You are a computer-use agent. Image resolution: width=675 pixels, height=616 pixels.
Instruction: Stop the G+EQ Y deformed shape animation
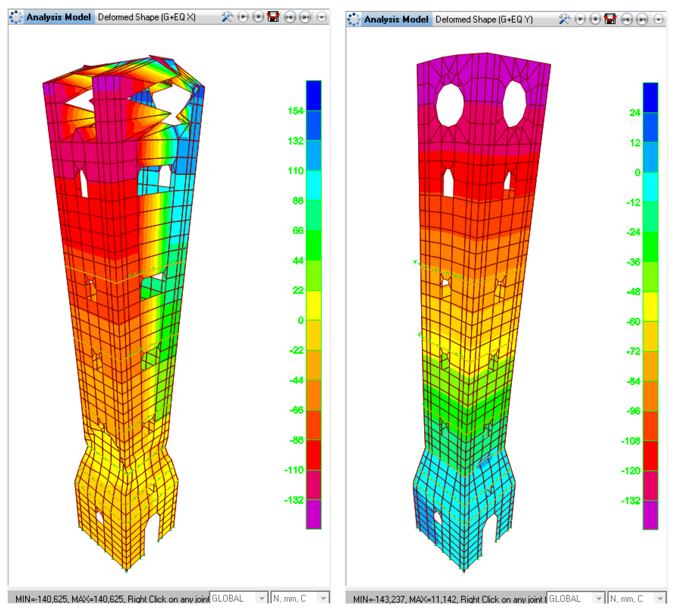tap(595, 19)
